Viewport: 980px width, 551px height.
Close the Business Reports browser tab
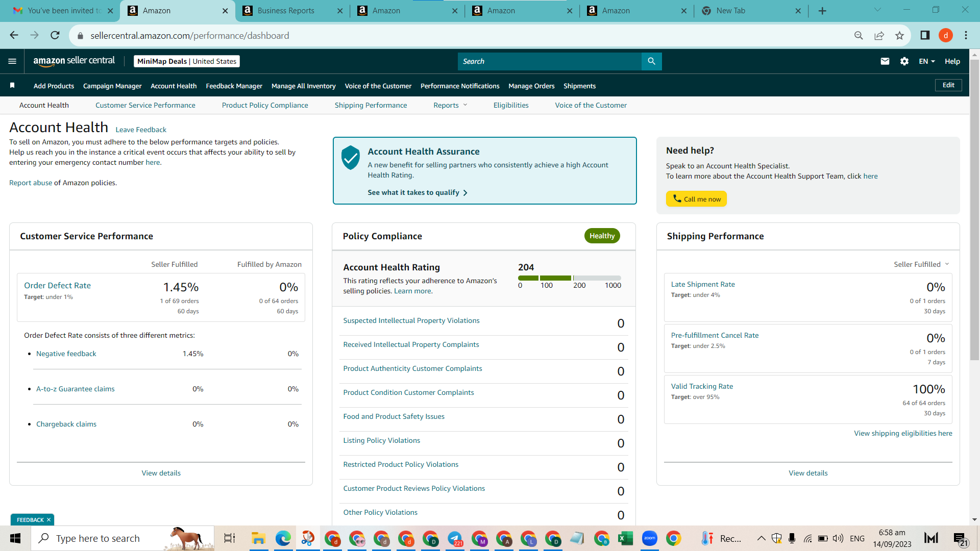pyautogui.click(x=340, y=11)
